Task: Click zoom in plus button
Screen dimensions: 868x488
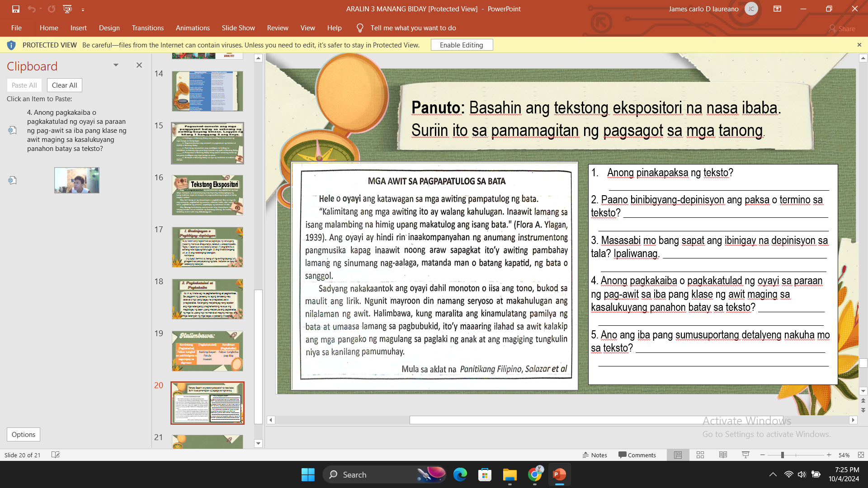Action: click(x=829, y=455)
